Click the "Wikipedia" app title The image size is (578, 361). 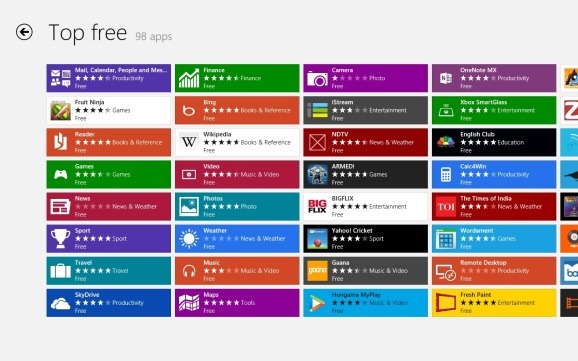[x=217, y=134]
